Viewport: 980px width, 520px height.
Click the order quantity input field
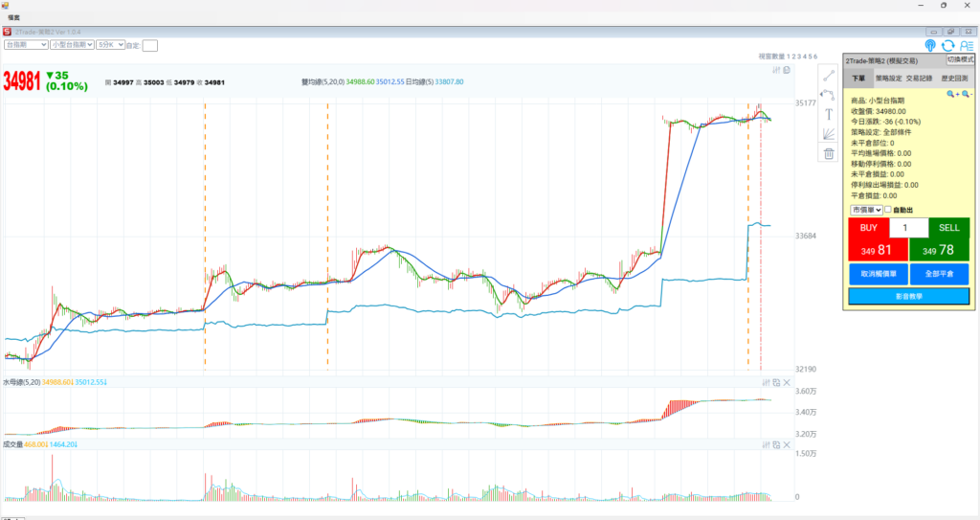(908, 228)
